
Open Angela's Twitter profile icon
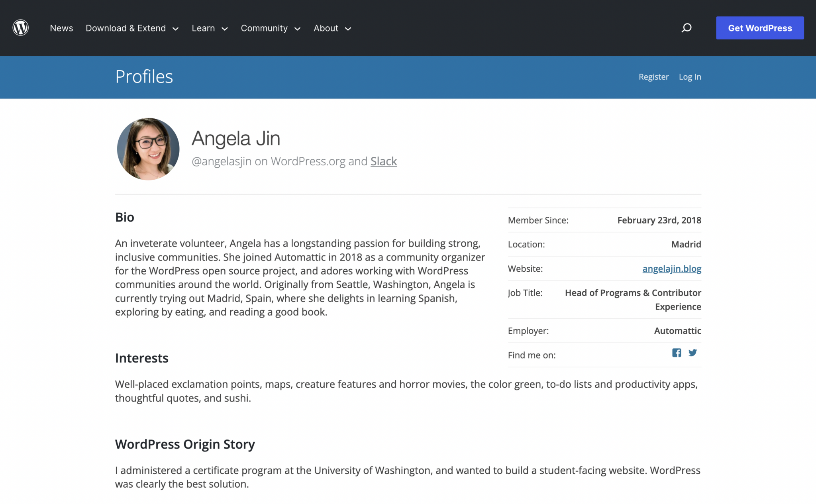(692, 353)
